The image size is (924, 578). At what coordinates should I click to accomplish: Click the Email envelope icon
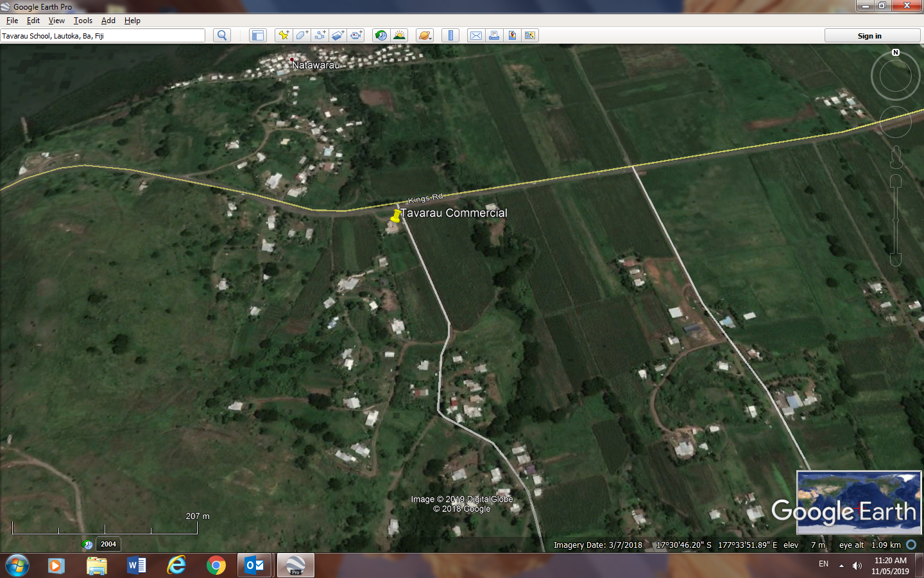pos(476,35)
